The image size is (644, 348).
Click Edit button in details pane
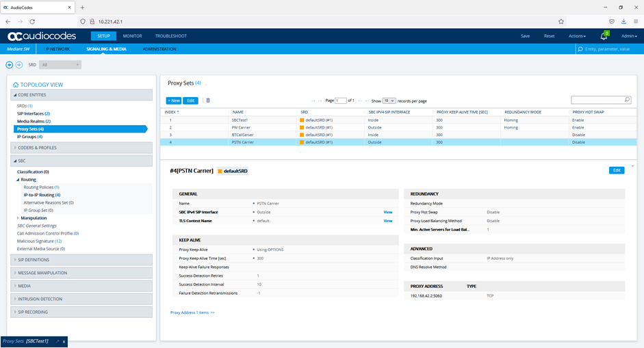pos(617,170)
